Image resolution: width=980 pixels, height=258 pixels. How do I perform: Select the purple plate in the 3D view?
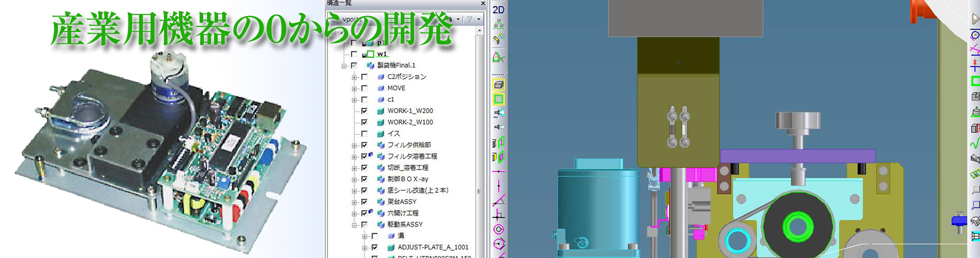click(797, 156)
